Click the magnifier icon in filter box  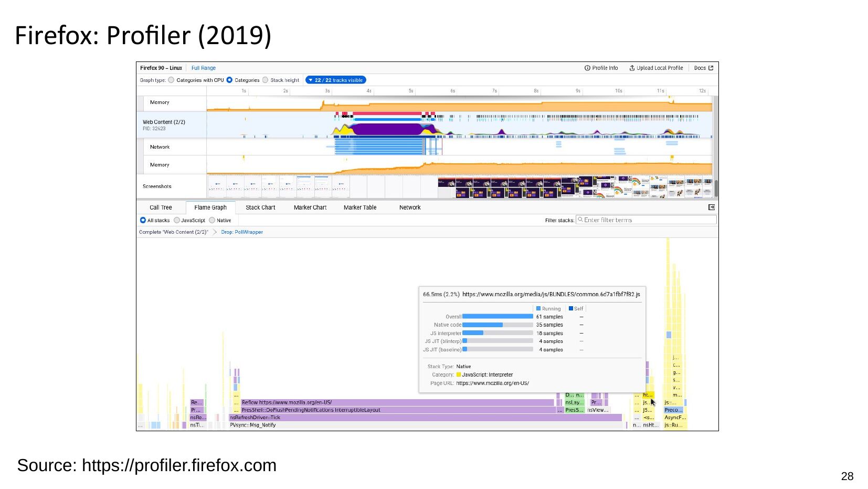point(580,220)
